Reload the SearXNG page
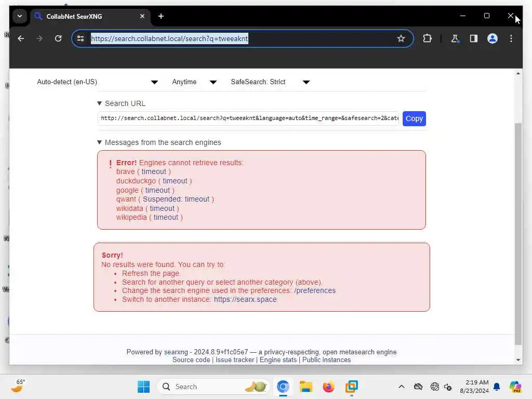Image resolution: width=532 pixels, height=399 pixels. point(58,38)
